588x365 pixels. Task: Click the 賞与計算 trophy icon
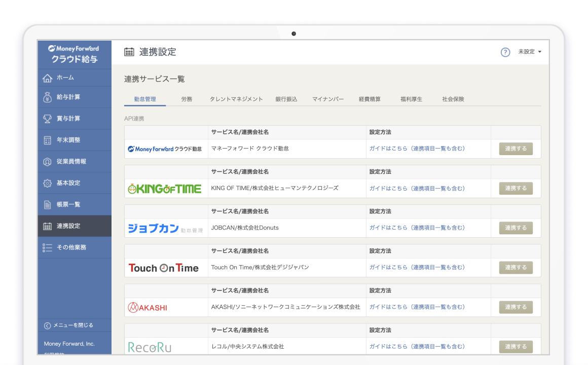pos(47,119)
